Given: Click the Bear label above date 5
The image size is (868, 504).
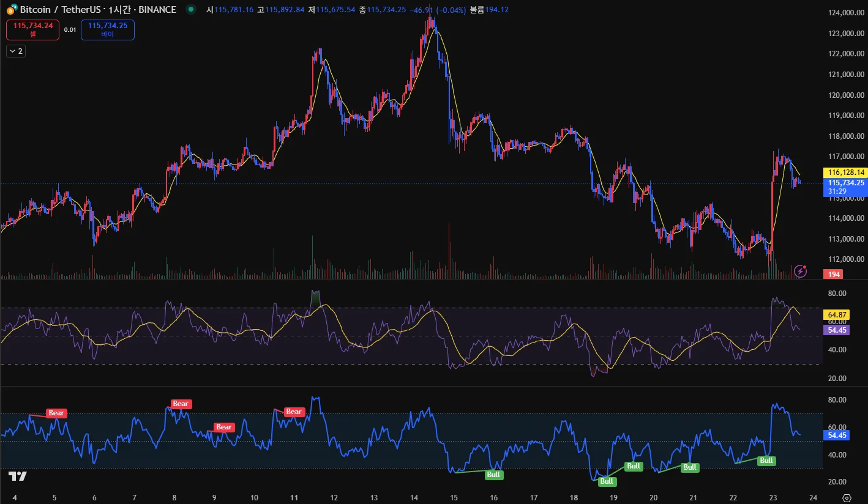Looking at the screenshot, I should 56,413.
